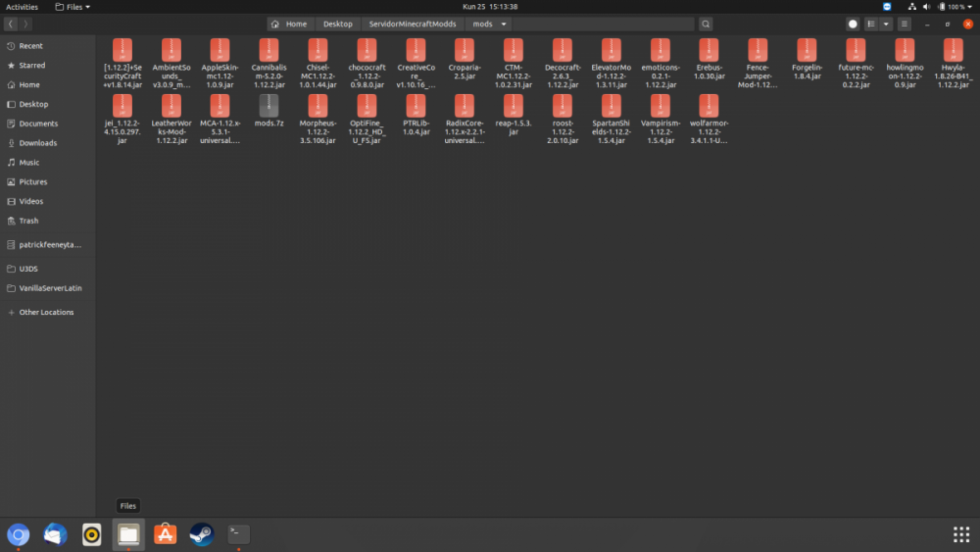
Task: Click the search magnifier button in the toolbar
Action: (706, 24)
